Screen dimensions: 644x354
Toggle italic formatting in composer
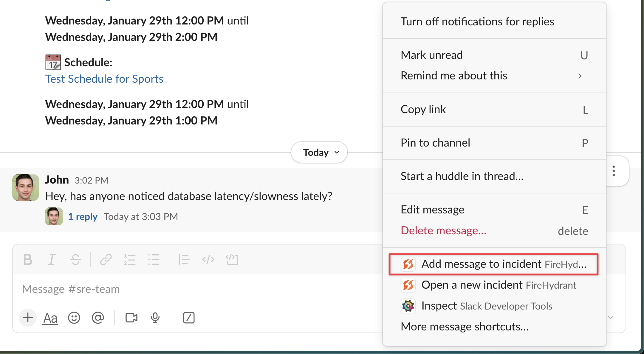point(52,259)
